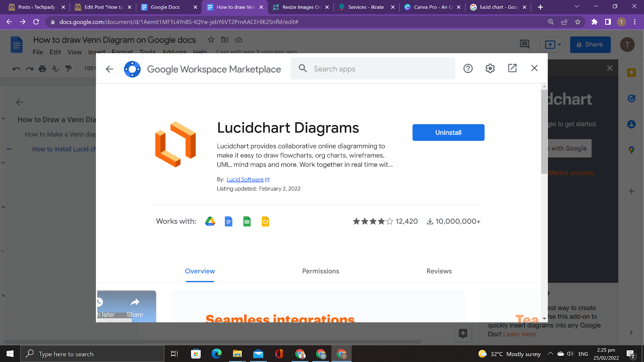Click the Docs home icon

pos(17,45)
